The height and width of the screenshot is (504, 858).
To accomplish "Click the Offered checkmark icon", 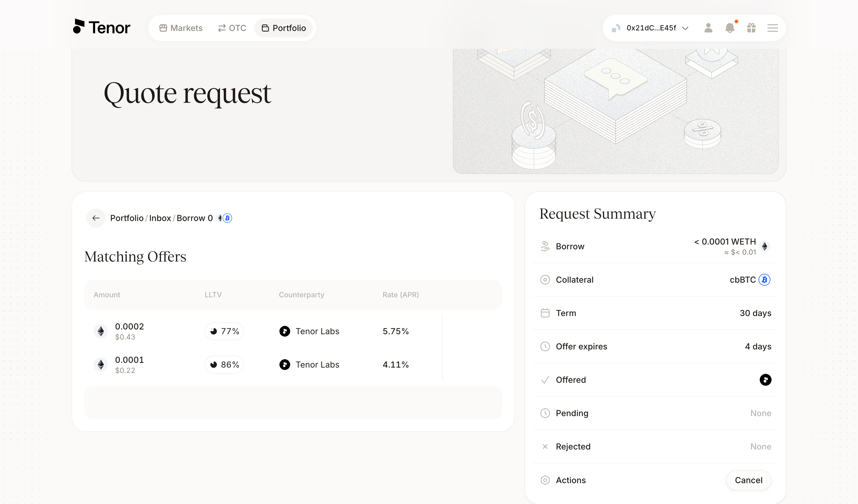I will [x=545, y=380].
